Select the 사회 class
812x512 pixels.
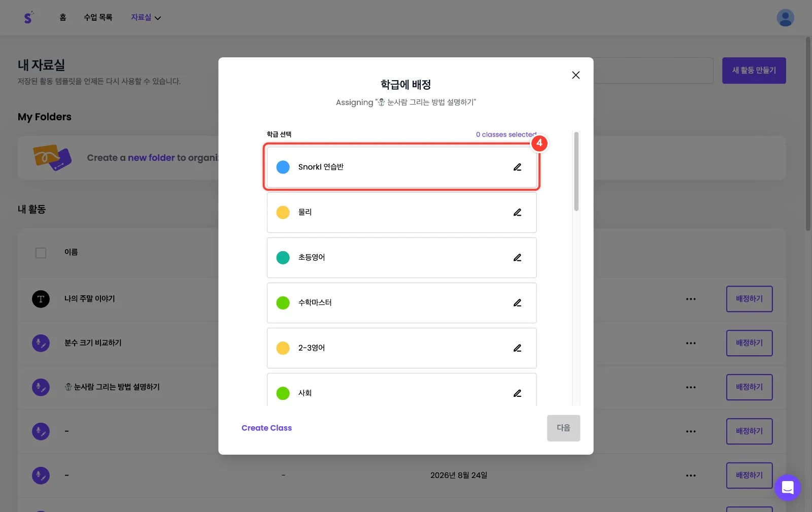(401, 389)
